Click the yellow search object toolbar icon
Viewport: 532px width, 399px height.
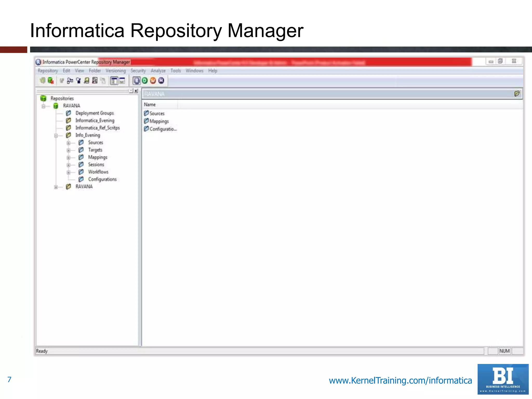(x=87, y=81)
